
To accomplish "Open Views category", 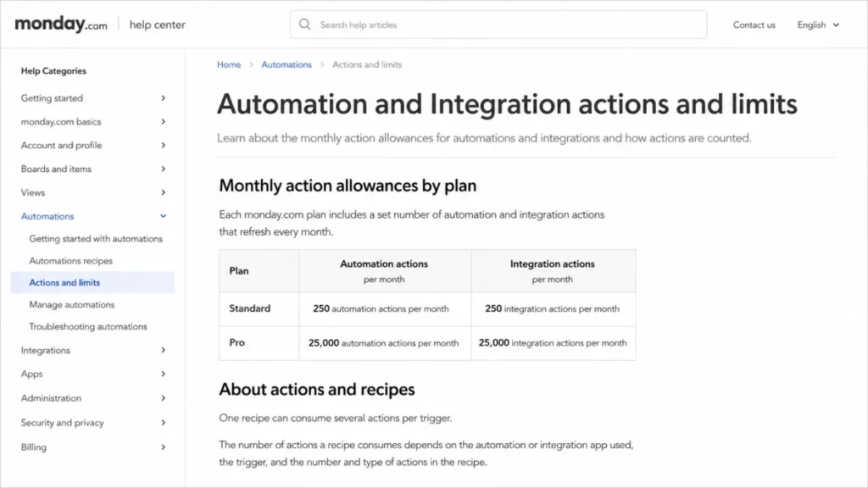I will 33,192.
